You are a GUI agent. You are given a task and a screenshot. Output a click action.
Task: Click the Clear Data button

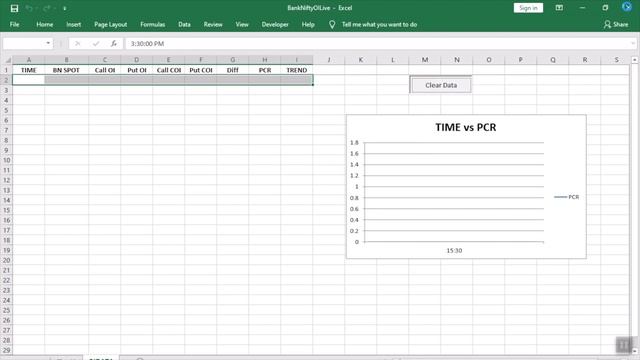tap(441, 85)
